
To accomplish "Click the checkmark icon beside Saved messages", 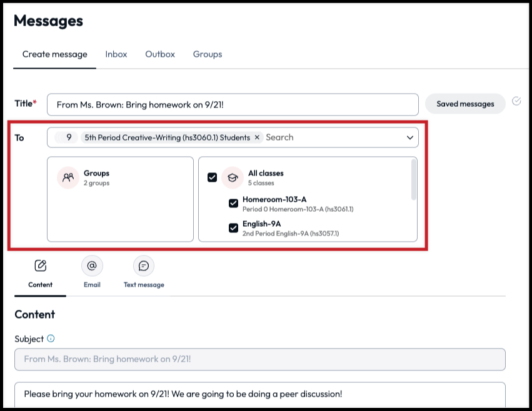I will [x=516, y=101].
